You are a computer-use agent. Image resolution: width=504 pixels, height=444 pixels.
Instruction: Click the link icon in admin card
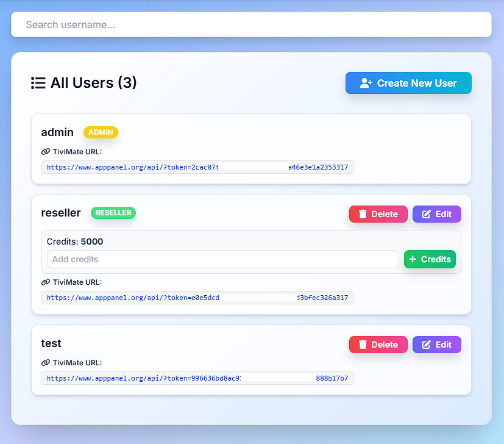point(46,151)
